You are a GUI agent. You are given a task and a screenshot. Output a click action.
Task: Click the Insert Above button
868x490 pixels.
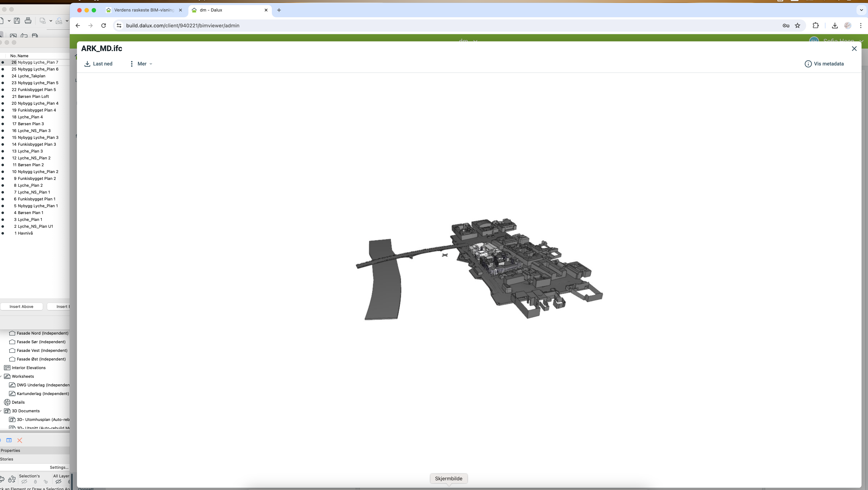click(x=21, y=307)
